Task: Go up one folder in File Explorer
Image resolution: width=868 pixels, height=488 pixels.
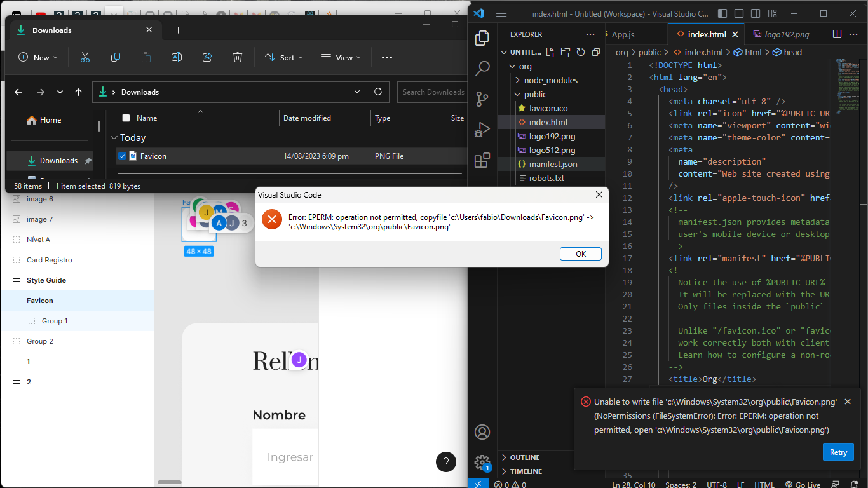Action: 78,92
